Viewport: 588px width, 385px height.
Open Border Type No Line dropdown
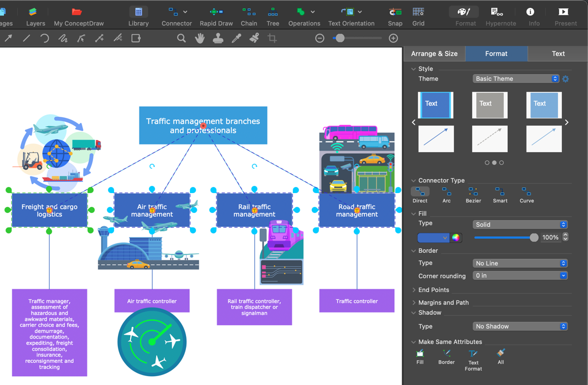point(520,263)
